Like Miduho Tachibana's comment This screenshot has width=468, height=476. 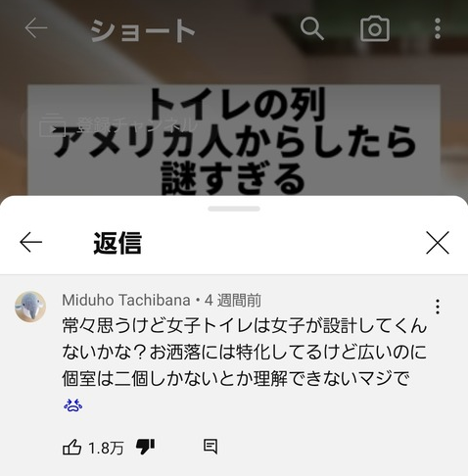click(x=71, y=447)
